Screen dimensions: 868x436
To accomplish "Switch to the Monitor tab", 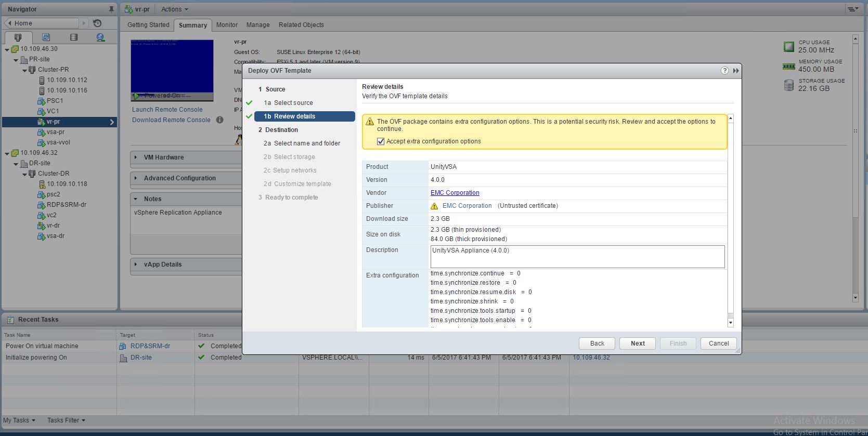I will [227, 25].
